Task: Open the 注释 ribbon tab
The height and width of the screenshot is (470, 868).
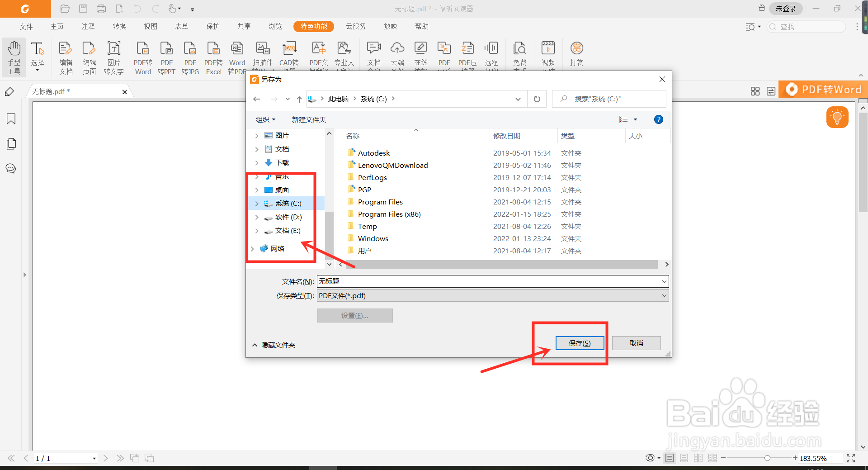Action: pos(88,26)
